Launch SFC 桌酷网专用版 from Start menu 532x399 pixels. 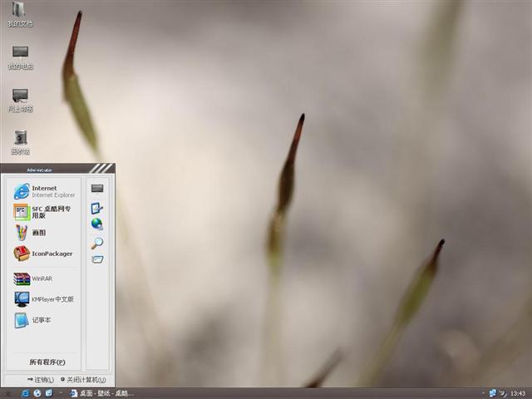[42, 212]
